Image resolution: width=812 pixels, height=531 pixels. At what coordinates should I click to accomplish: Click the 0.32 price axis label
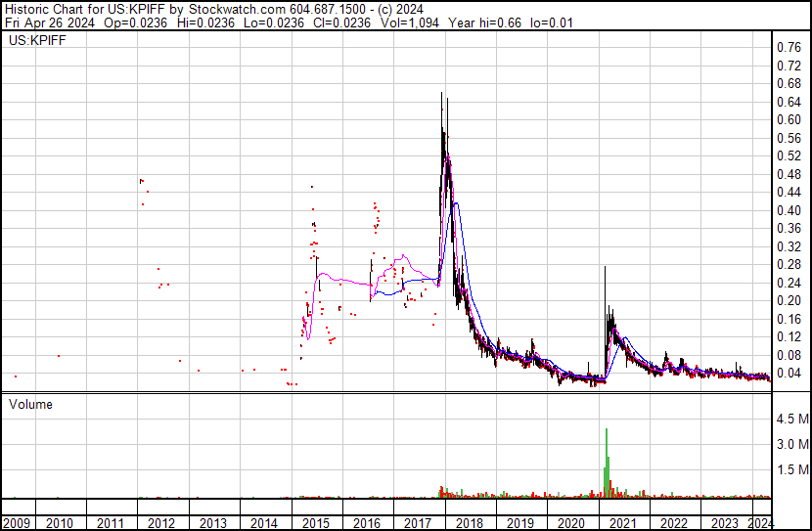[x=789, y=246]
